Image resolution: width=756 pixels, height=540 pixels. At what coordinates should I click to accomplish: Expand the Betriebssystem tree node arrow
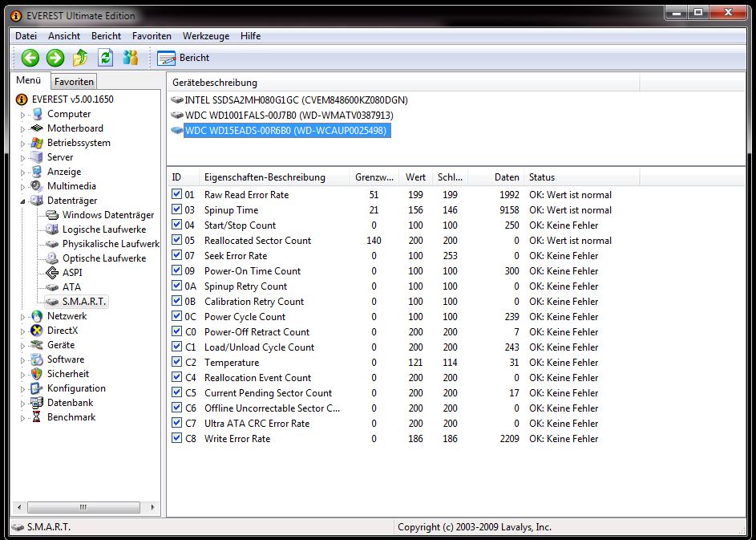[x=22, y=144]
